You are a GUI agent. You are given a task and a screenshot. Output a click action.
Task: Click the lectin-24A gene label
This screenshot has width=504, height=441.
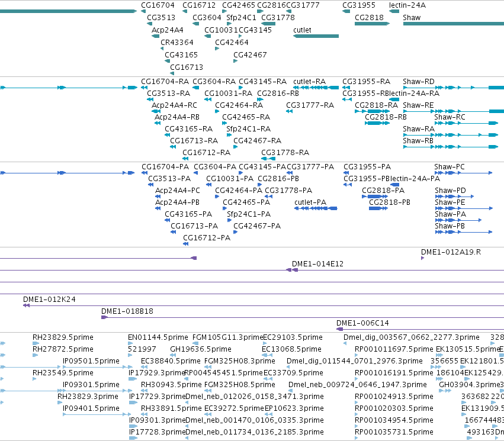coord(407,5)
